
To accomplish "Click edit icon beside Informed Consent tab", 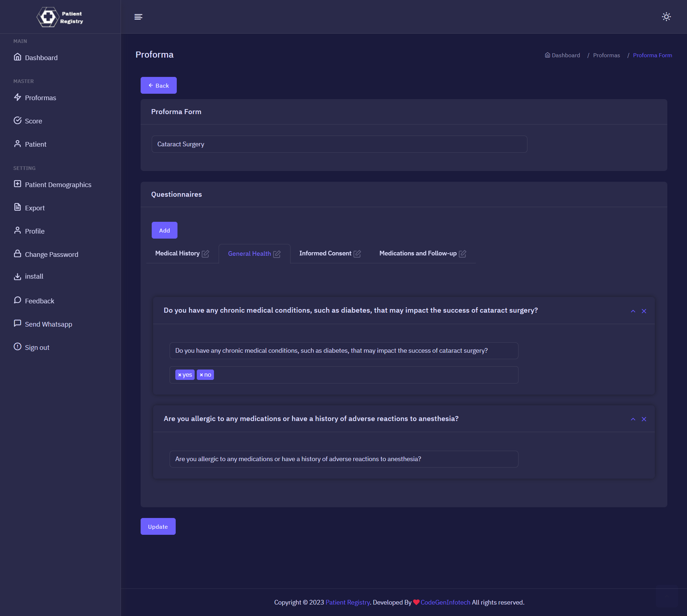I will 357,254.
